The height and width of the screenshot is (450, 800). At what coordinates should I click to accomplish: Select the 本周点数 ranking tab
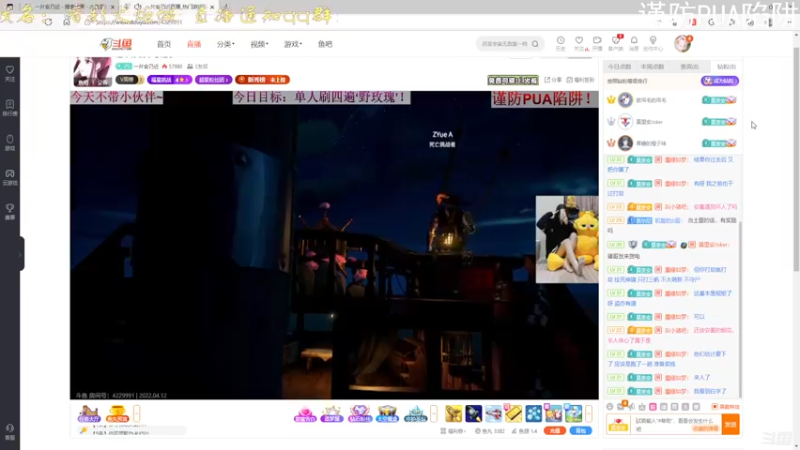[x=653, y=67]
